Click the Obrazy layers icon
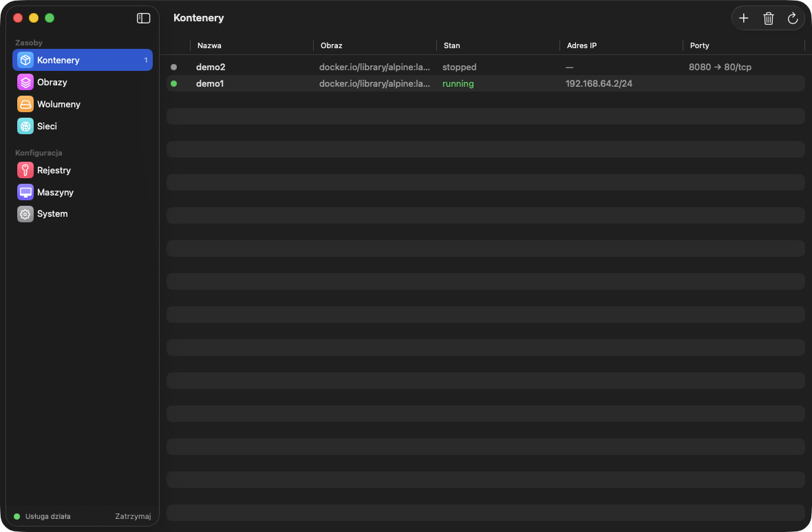Image resolution: width=812 pixels, height=532 pixels. (x=25, y=82)
